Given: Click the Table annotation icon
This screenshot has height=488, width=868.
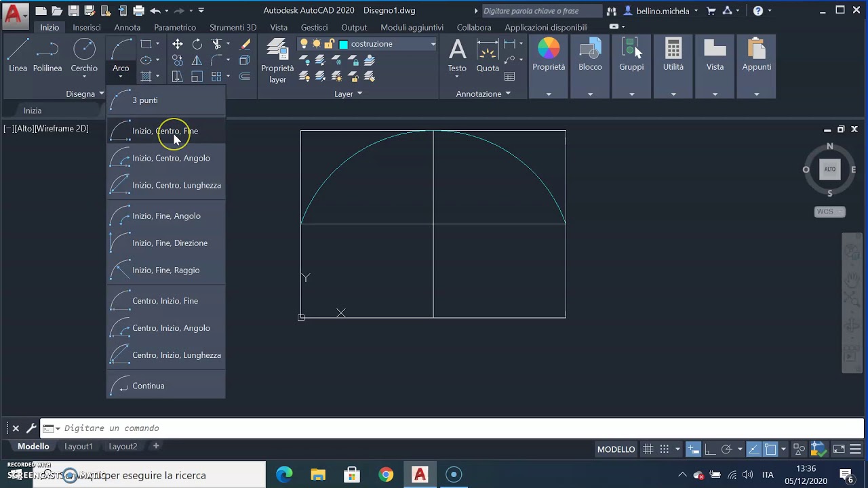Looking at the screenshot, I should (x=509, y=77).
